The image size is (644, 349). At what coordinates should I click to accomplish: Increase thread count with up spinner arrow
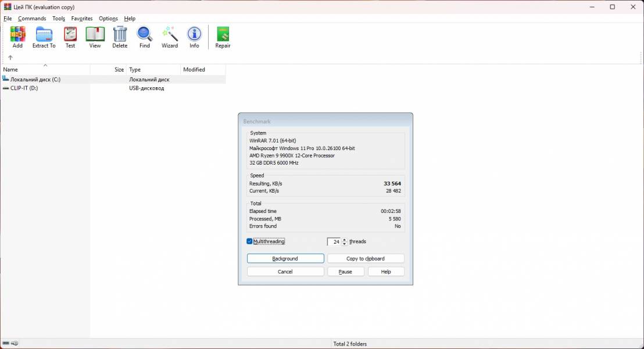345,240
